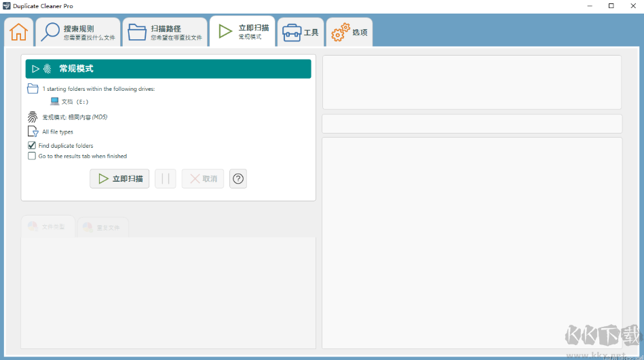Open the 工具 toolbox tab

[x=301, y=32]
